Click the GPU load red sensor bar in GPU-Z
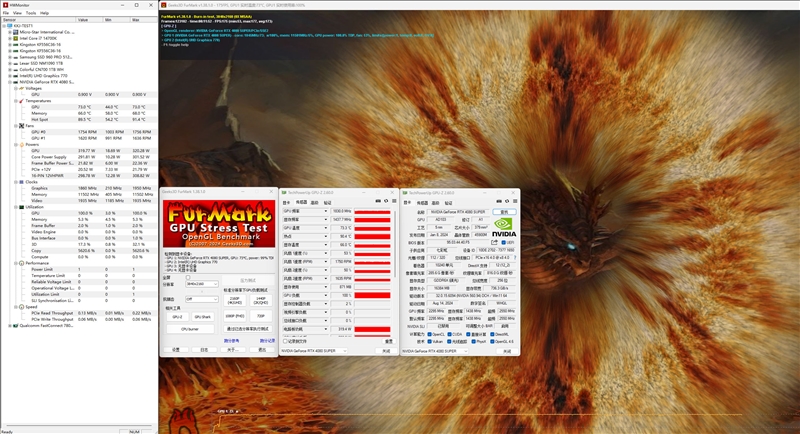Viewport: 800px width, 434px height. coord(372,295)
